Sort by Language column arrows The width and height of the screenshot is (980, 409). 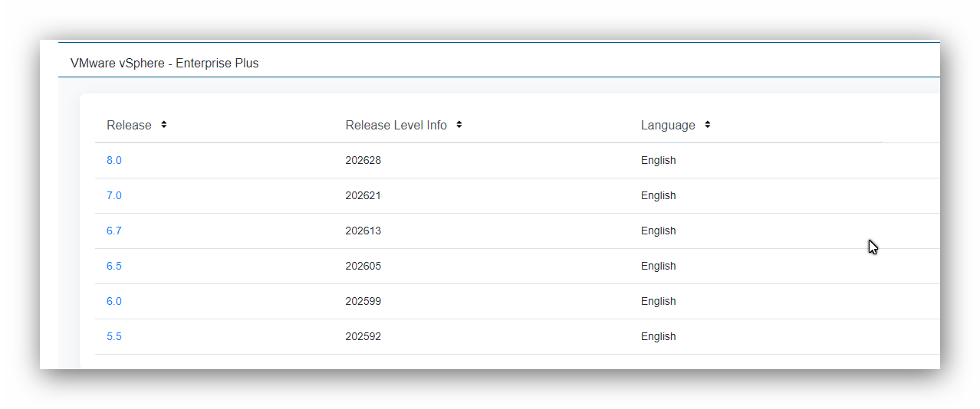[707, 125]
